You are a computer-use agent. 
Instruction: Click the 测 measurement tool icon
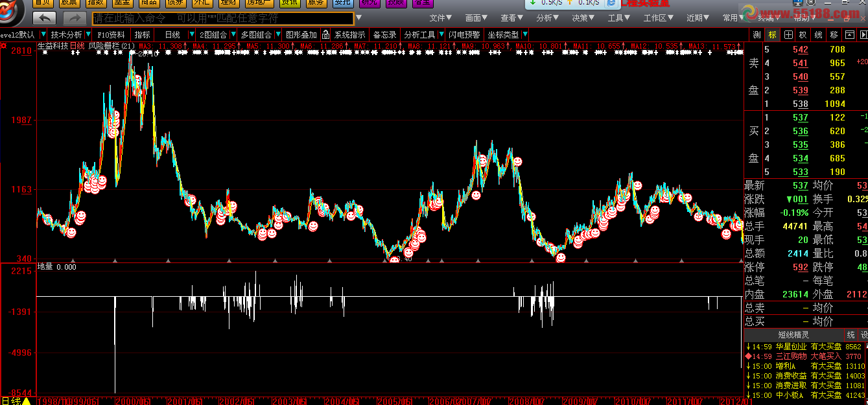757,34
